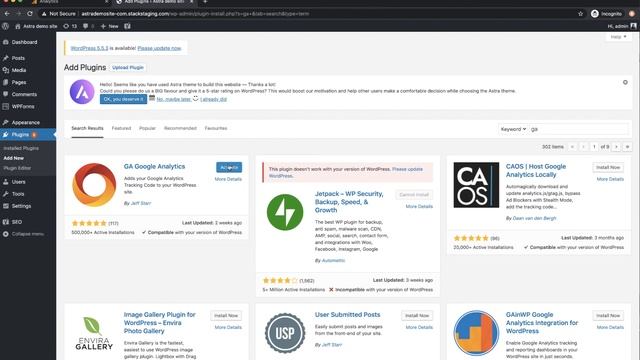Click No, maybe later link
Screen dimensions: 640x360
[174, 99]
